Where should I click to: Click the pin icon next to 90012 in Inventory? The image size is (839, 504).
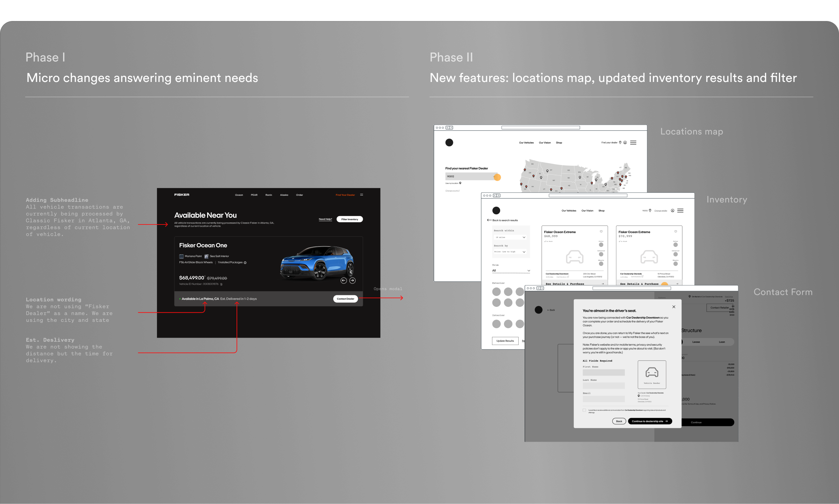(650, 210)
